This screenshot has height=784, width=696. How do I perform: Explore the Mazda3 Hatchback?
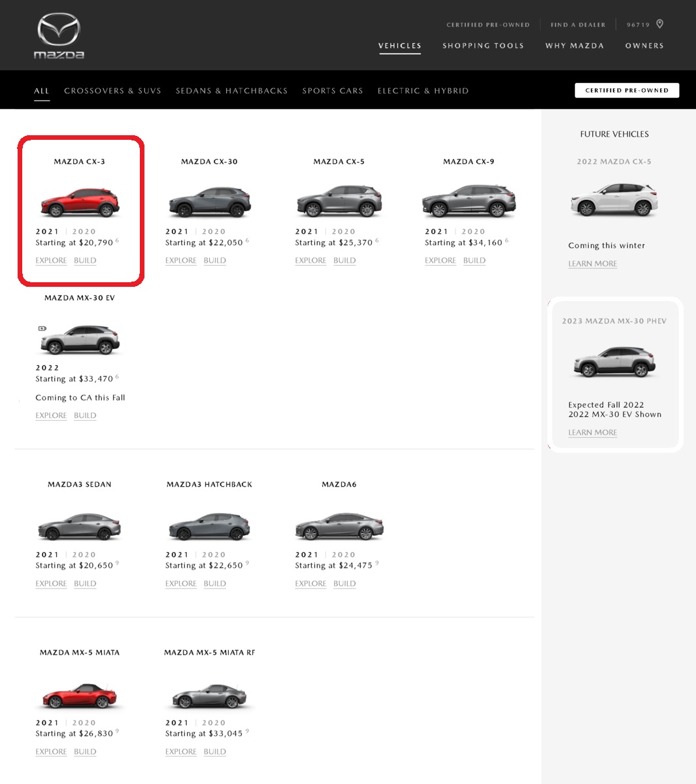[x=181, y=583]
